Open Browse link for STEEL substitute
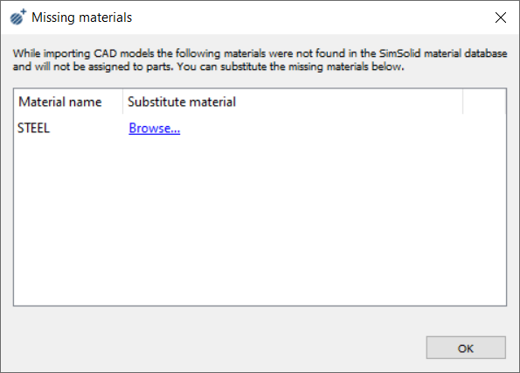Image resolution: width=520 pixels, height=373 pixels. [x=154, y=128]
